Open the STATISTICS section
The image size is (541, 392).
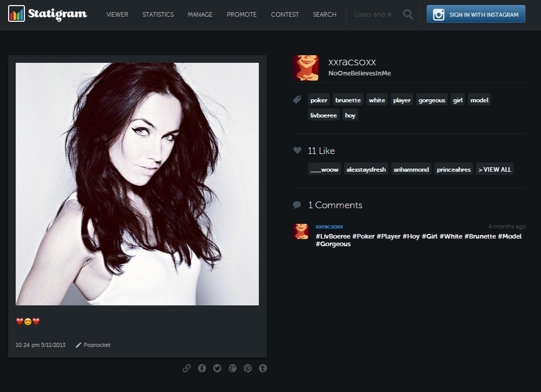click(158, 15)
